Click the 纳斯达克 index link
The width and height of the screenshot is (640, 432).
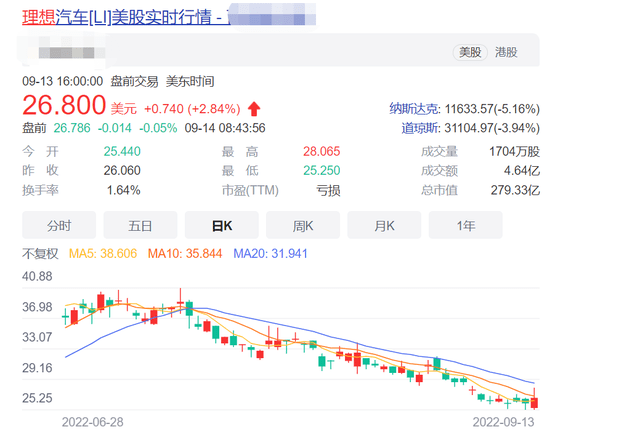414,109
